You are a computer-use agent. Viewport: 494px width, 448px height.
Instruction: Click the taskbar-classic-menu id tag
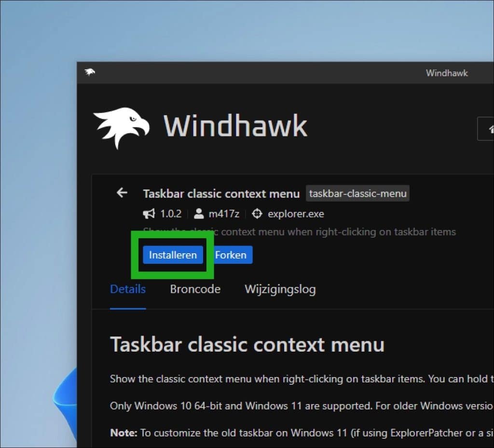358,193
